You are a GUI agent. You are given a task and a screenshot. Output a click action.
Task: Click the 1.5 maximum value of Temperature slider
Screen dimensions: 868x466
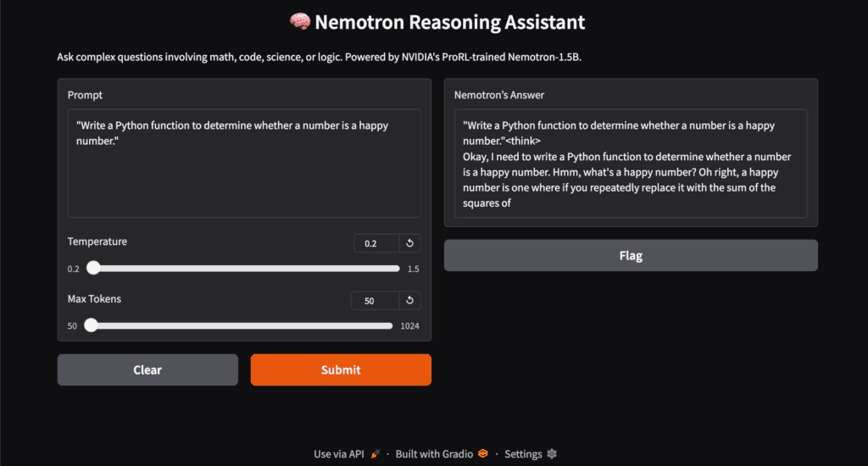413,269
